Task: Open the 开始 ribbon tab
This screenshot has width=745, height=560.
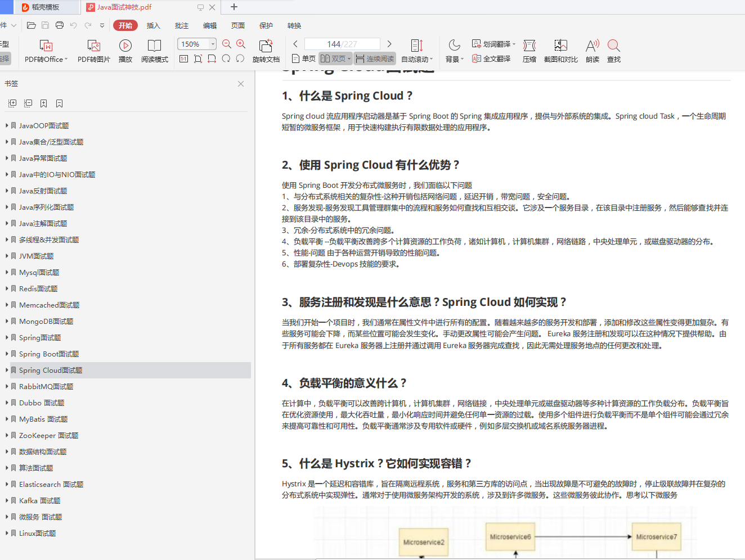Action: pos(125,25)
